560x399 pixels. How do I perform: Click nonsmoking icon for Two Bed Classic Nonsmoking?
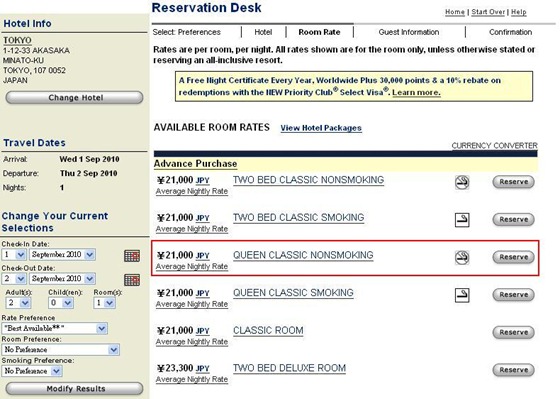coord(462,182)
